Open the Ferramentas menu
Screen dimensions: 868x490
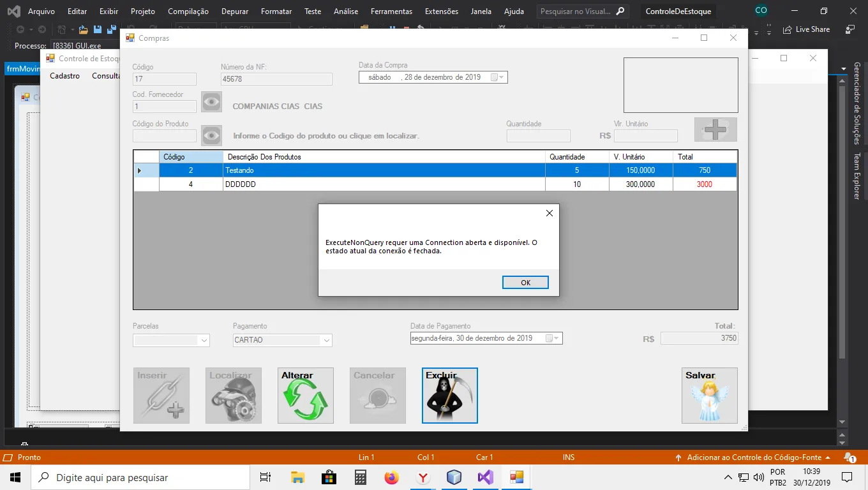391,11
